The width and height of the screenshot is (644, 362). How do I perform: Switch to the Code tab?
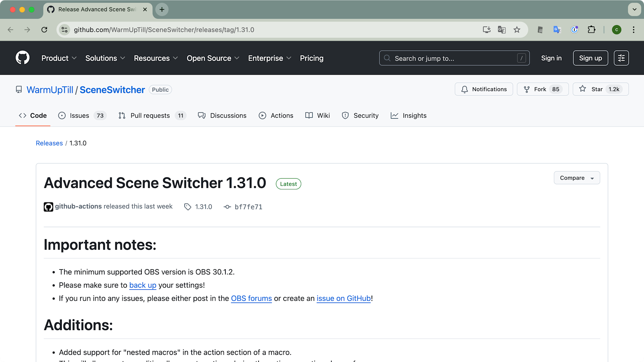pos(33,115)
